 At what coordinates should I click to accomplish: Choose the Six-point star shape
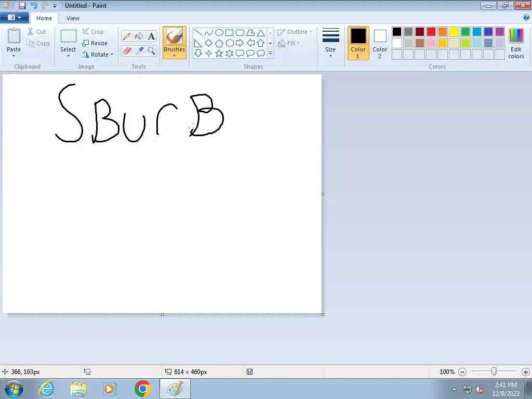click(x=229, y=54)
